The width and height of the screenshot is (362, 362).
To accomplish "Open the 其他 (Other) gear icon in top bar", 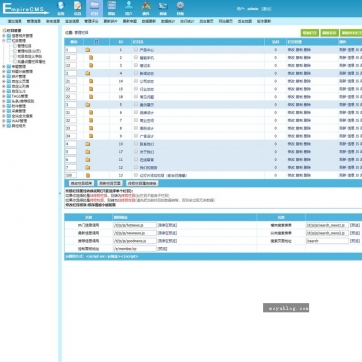I will (180, 8).
